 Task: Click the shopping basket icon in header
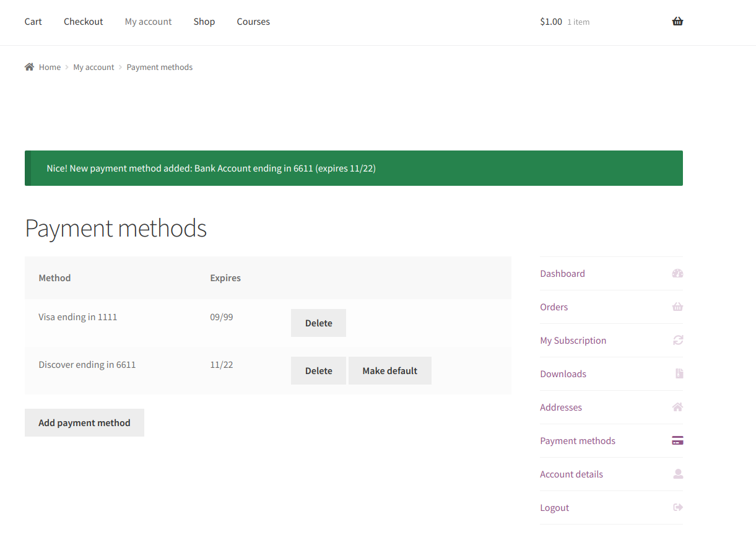point(677,22)
